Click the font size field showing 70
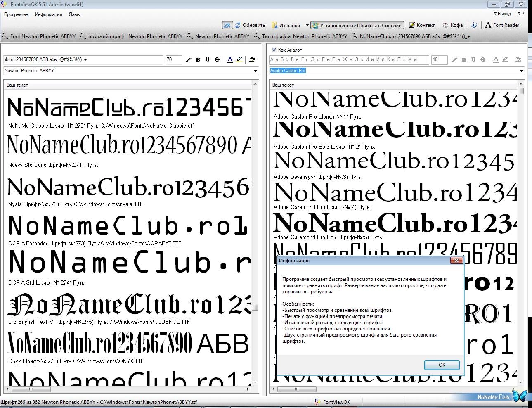 coord(173,59)
